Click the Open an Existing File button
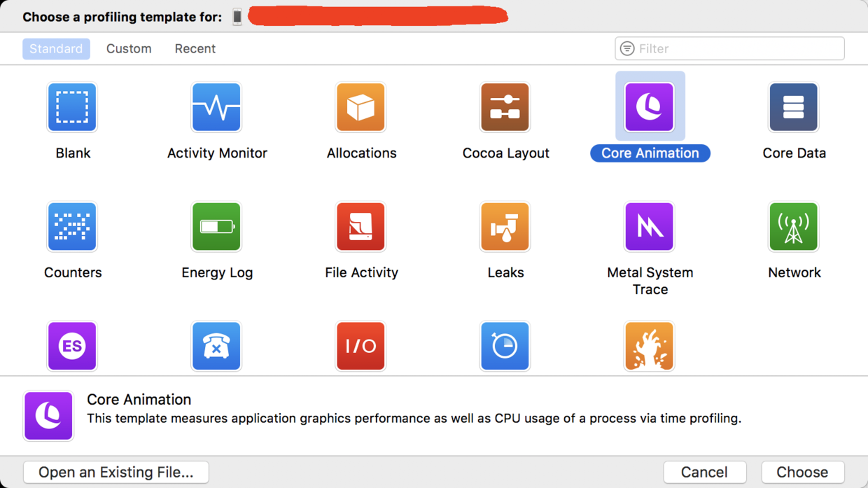This screenshot has width=868, height=488. point(116,472)
